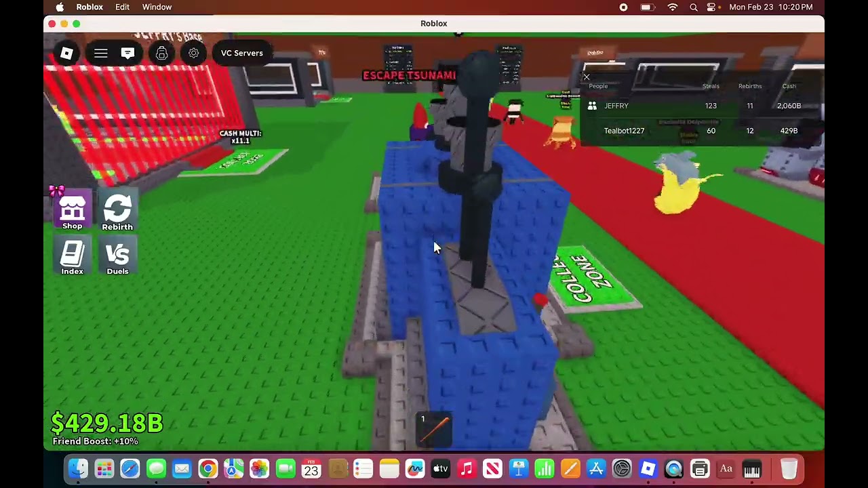Open Dictionary from the Dock
This screenshot has width=868, height=488.
(x=726, y=468)
